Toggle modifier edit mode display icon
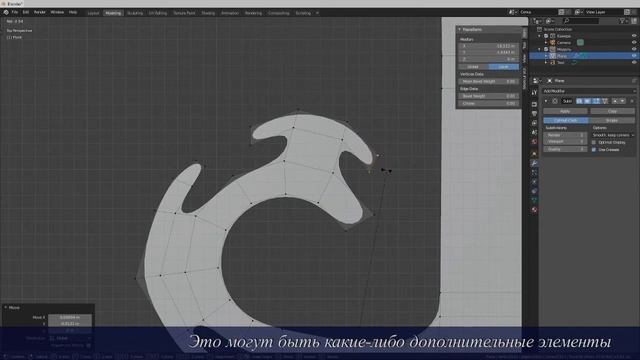Image resolution: width=640 pixels, height=360 pixels. tap(596, 101)
